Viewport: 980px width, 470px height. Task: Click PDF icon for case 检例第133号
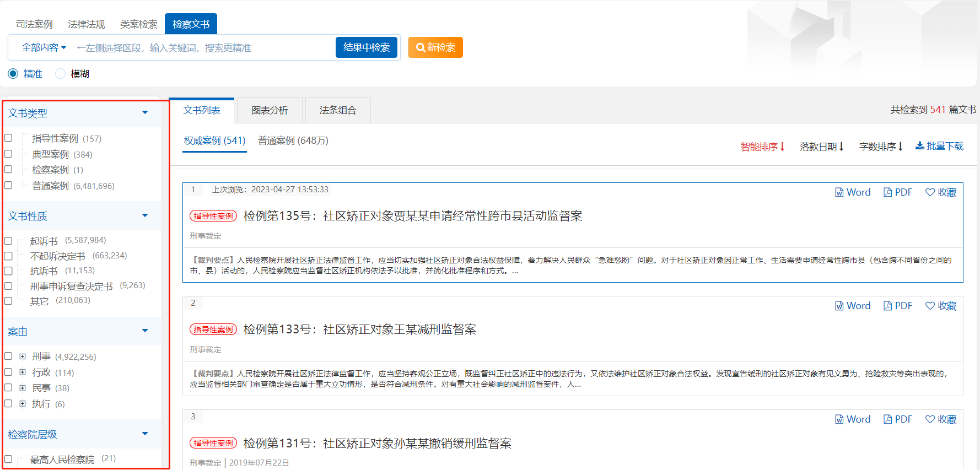(897, 306)
